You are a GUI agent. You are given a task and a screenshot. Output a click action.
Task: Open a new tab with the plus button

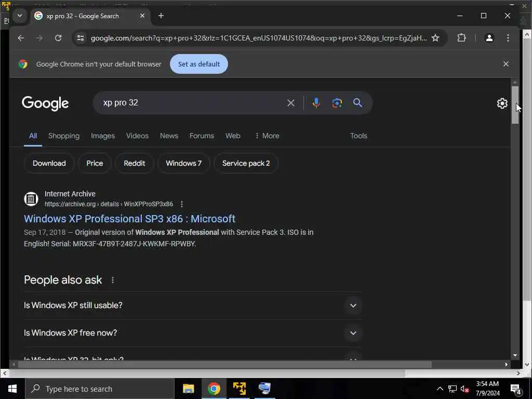point(161,16)
